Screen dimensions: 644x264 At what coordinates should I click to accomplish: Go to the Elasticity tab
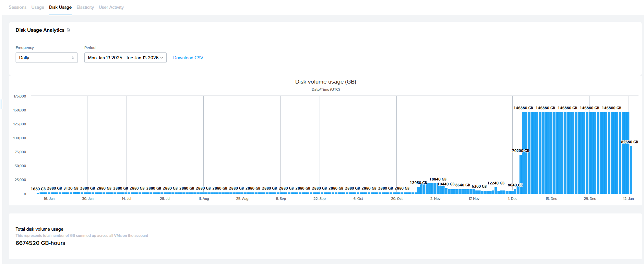(85, 7)
